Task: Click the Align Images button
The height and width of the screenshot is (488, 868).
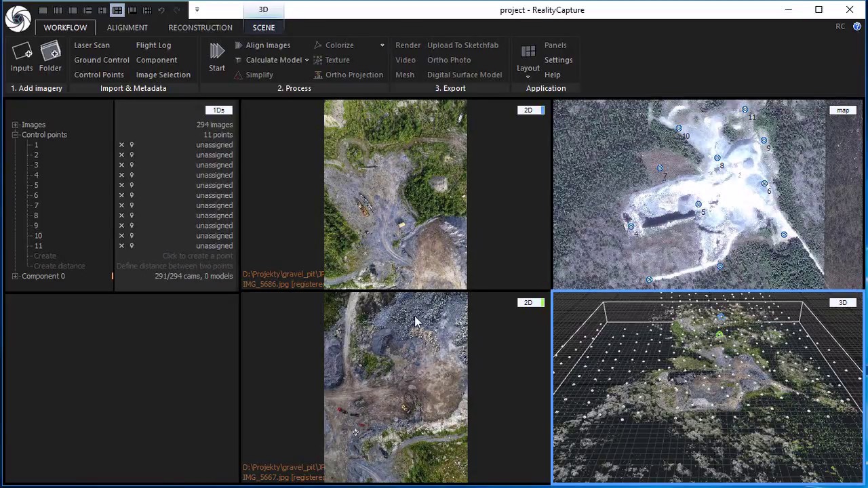Action: click(x=262, y=45)
